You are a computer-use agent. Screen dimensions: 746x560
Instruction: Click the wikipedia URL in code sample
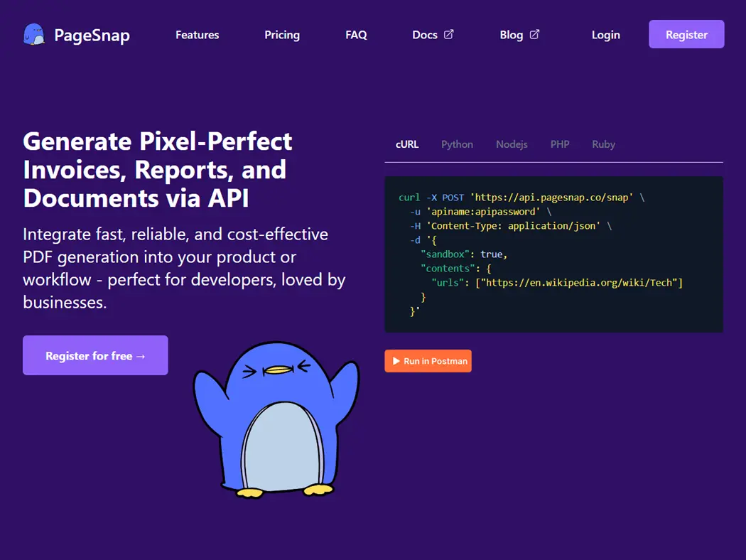point(579,283)
